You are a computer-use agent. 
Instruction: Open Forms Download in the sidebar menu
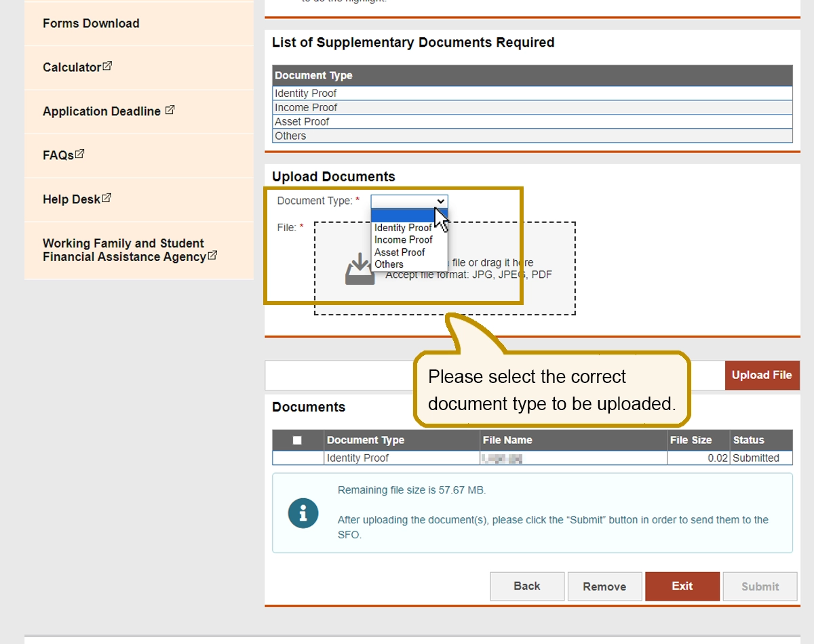tap(91, 23)
